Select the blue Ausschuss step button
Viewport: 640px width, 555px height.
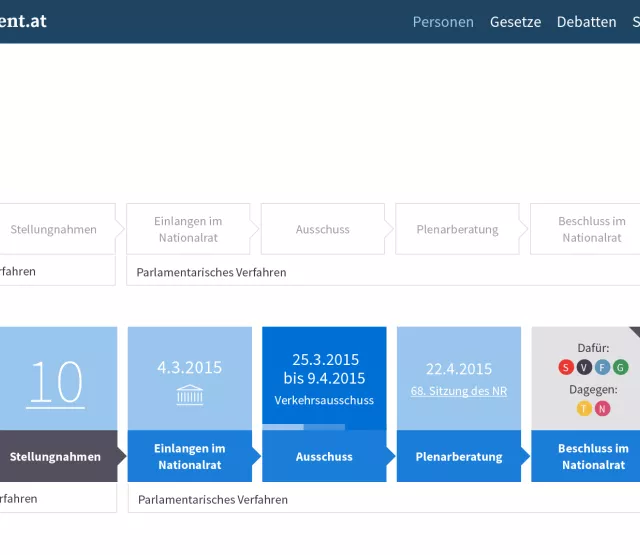point(323,457)
